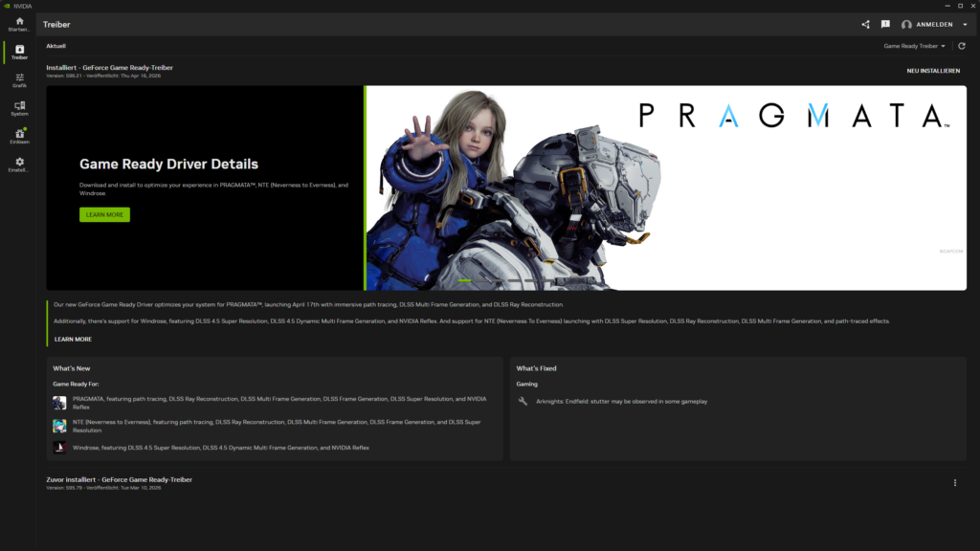Click the green LEARN MORE button
This screenshot has width=980, height=551.
[104, 214]
